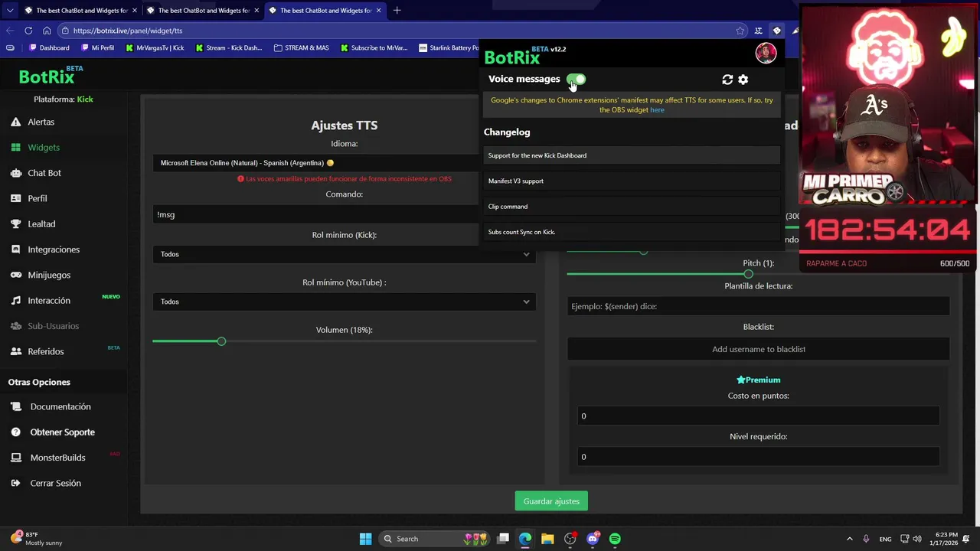Show hidden icons in the system tray
This screenshot has width=980, height=551.
coord(849,539)
